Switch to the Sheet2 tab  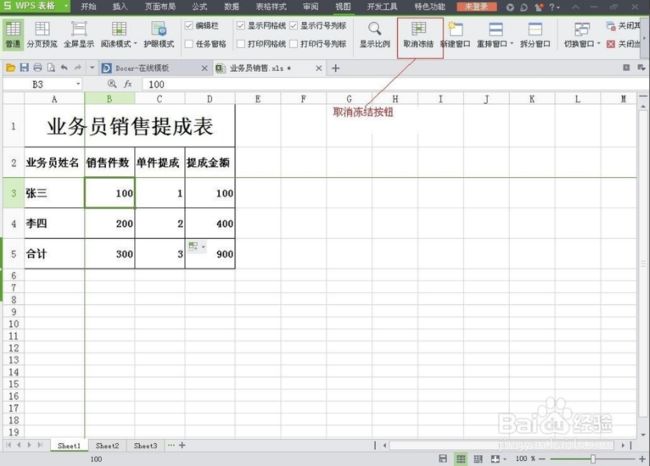tap(107, 446)
